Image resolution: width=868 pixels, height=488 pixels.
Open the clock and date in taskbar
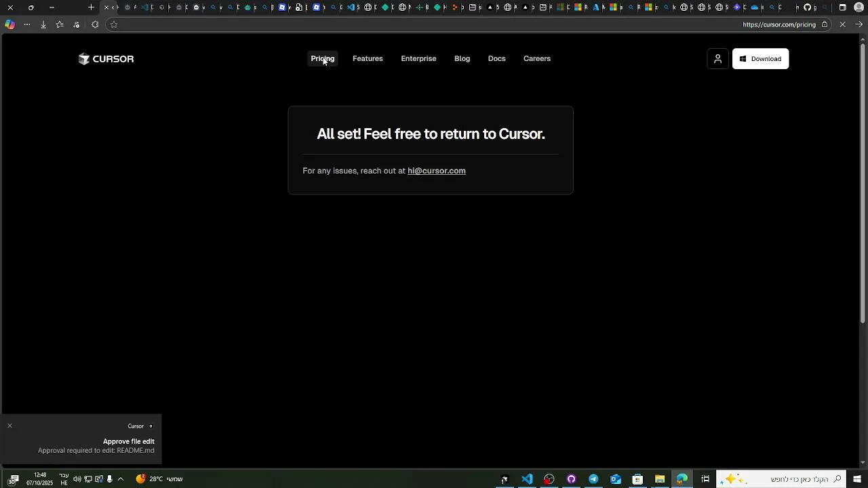[x=39, y=479]
